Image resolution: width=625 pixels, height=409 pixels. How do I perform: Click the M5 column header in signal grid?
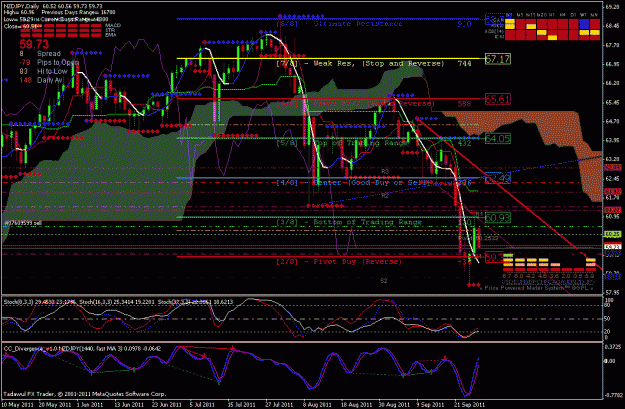tap(520, 15)
